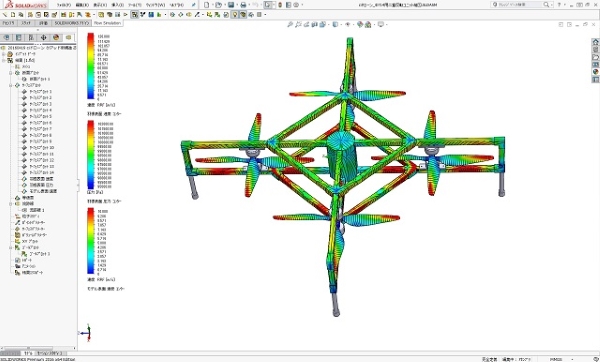Click the Save icon in the top toolbar

(231, 5)
